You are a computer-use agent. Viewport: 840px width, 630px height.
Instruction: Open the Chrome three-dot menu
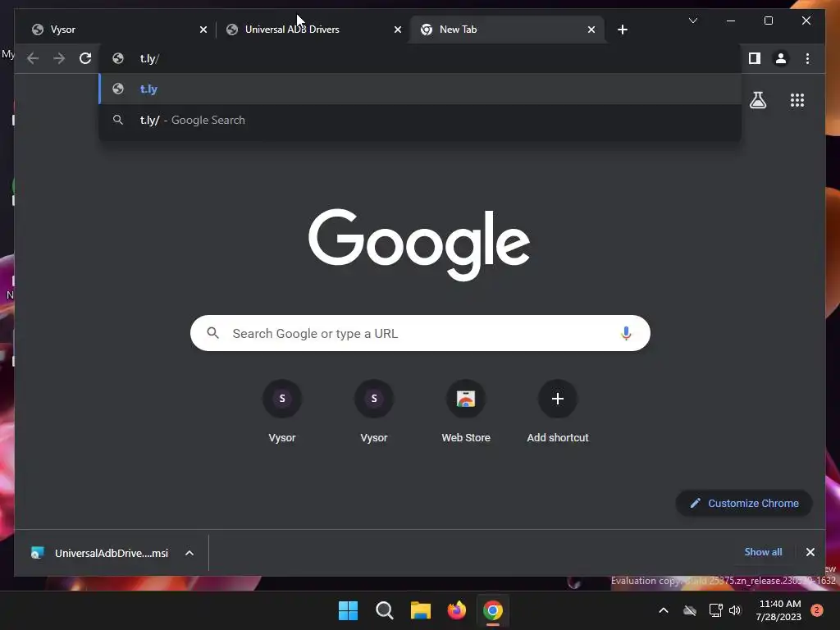[x=807, y=58]
